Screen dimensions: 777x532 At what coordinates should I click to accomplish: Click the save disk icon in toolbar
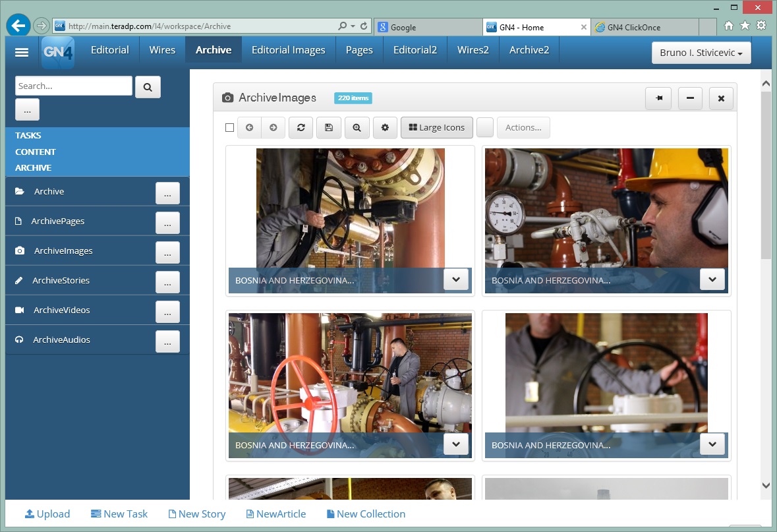pyautogui.click(x=329, y=127)
